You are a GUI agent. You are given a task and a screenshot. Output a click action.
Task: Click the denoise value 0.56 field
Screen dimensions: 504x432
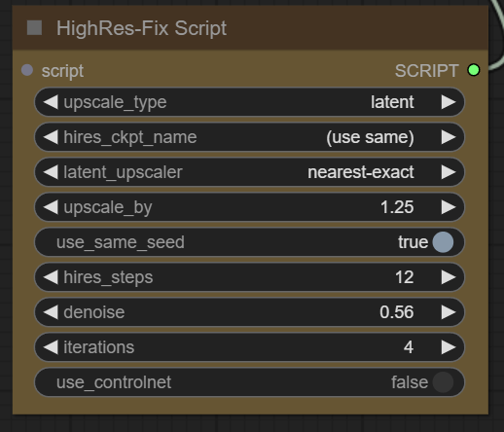pos(249,312)
